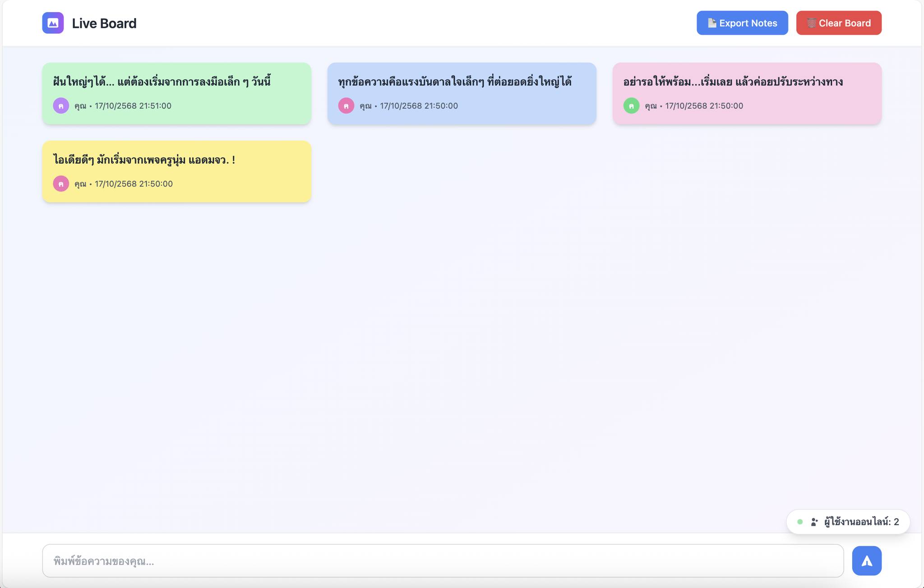Click text "ฝันใหญ่ๆได้... แต่ต้องเริ่มจากการลงมือเล็ก ๆ วันนี้"

click(x=162, y=82)
